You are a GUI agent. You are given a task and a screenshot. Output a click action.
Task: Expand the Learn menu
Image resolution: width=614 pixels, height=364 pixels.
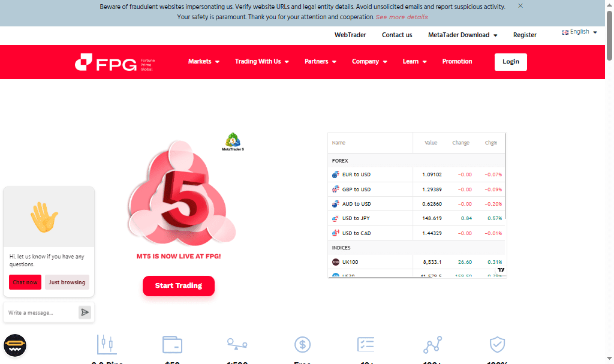(x=414, y=62)
